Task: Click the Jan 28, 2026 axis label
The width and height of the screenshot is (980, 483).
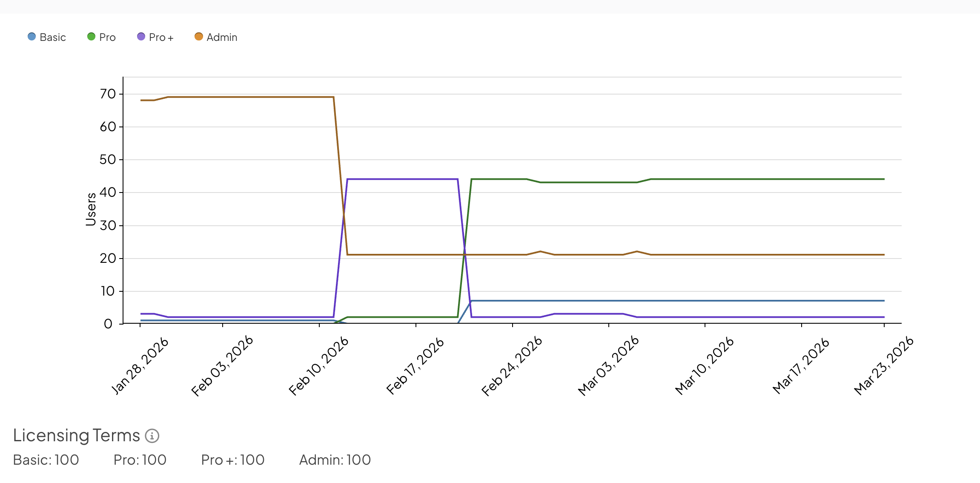Action: [x=140, y=366]
